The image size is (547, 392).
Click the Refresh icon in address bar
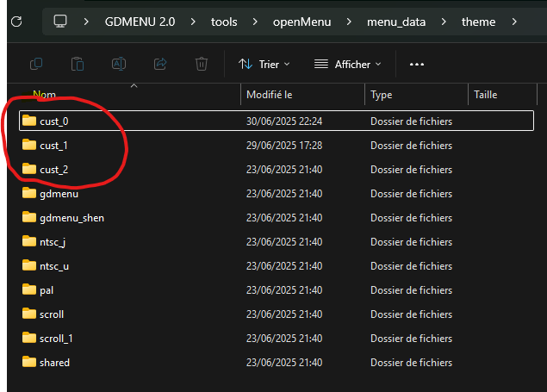coord(16,22)
